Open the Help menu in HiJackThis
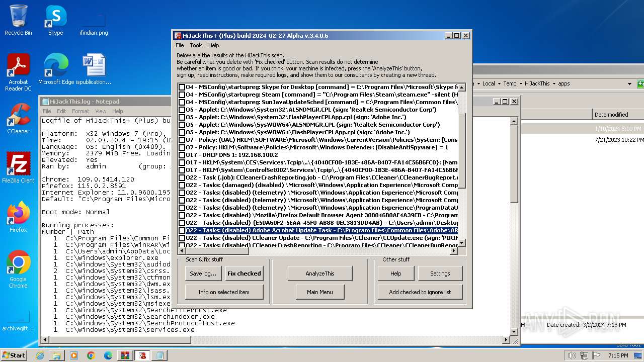Screen dimensions: 644x362 [214, 45]
